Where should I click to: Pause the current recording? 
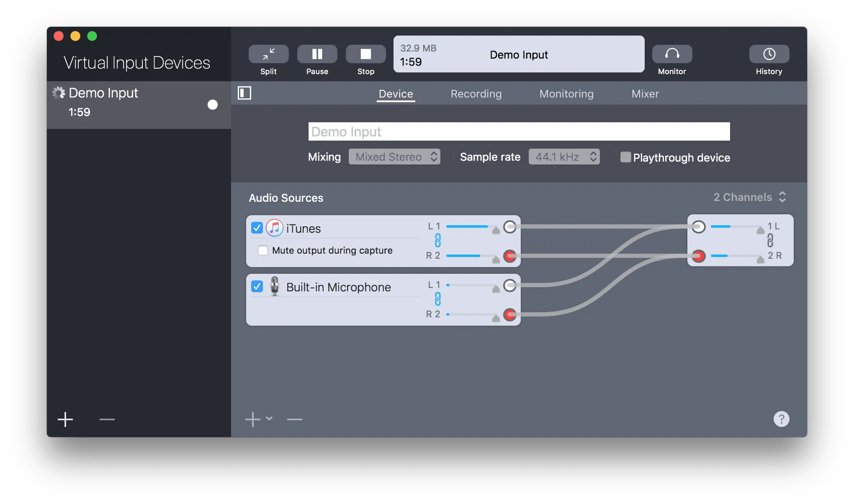(x=317, y=54)
